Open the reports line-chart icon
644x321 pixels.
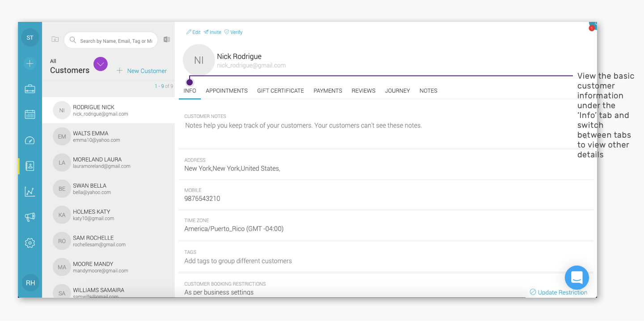[30, 192]
